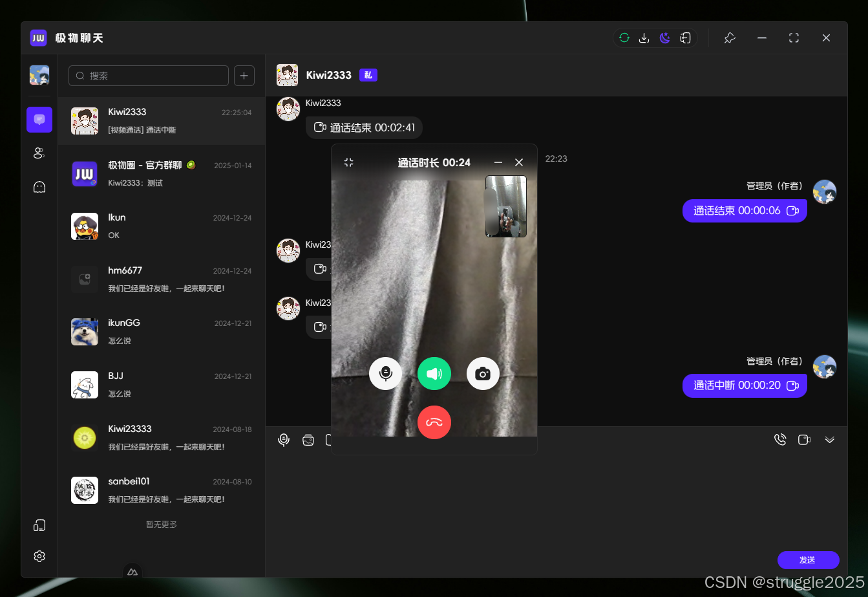Click the user avatar in sidebar top
Screen dimensions: 868x597
tap(39, 75)
